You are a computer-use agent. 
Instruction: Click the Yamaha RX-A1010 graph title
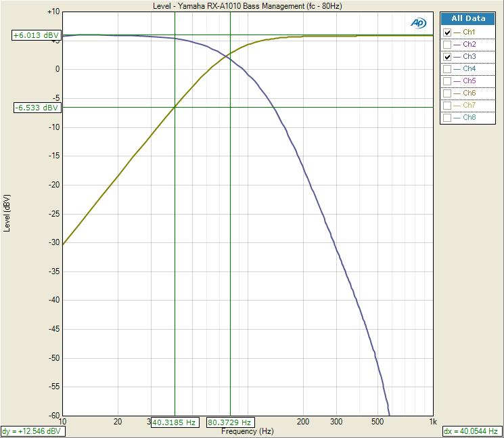247,6
